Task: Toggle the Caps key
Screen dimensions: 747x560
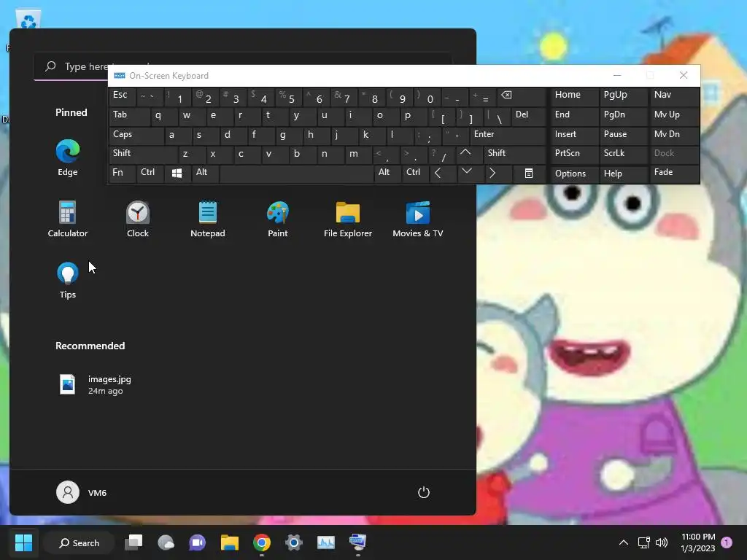Action: pyautogui.click(x=136, y=136)
